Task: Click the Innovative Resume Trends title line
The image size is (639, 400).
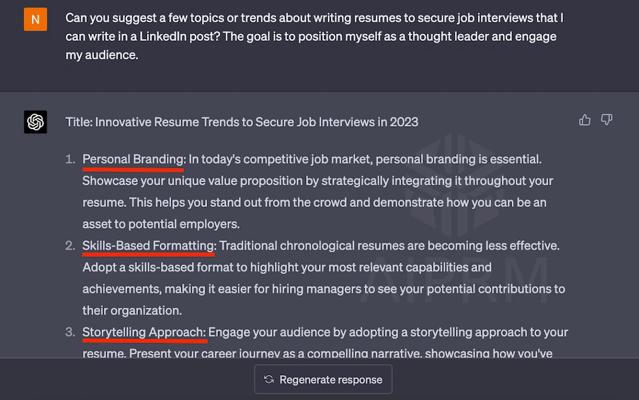Action: (242, 122)
